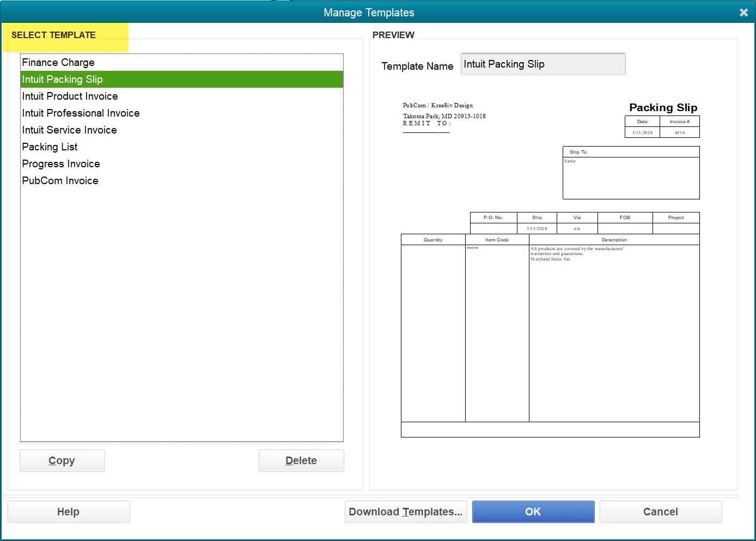Select Intuit Service Invoice in the list
The image size is (756, 541).
pos(182,130)
